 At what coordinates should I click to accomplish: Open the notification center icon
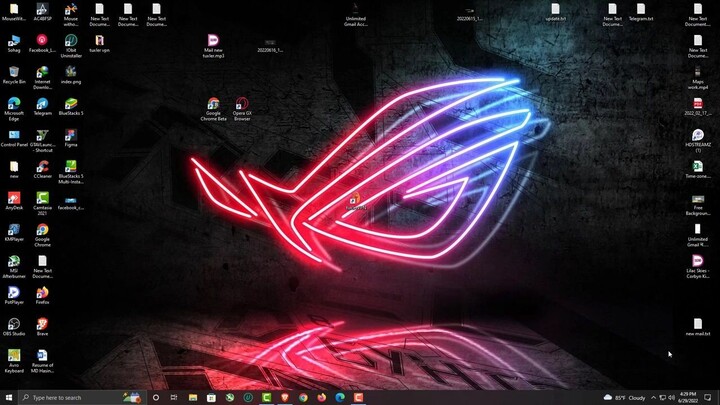tap(708, 397)
